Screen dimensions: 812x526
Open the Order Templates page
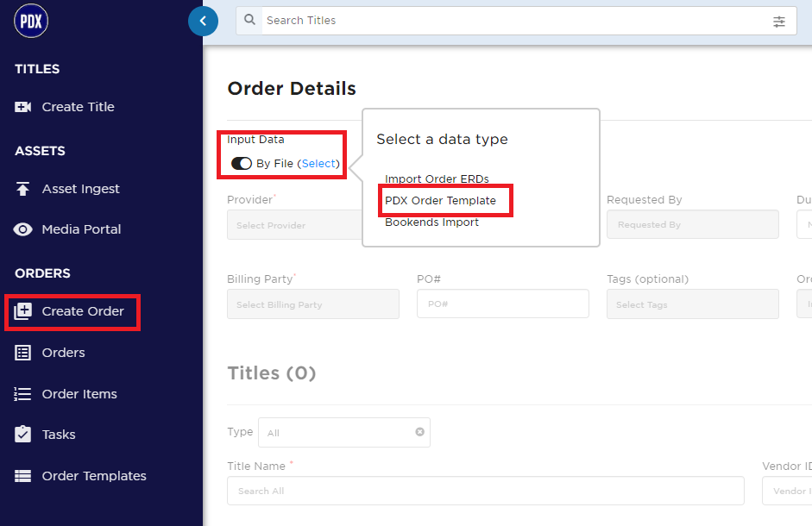click(94, 476)
